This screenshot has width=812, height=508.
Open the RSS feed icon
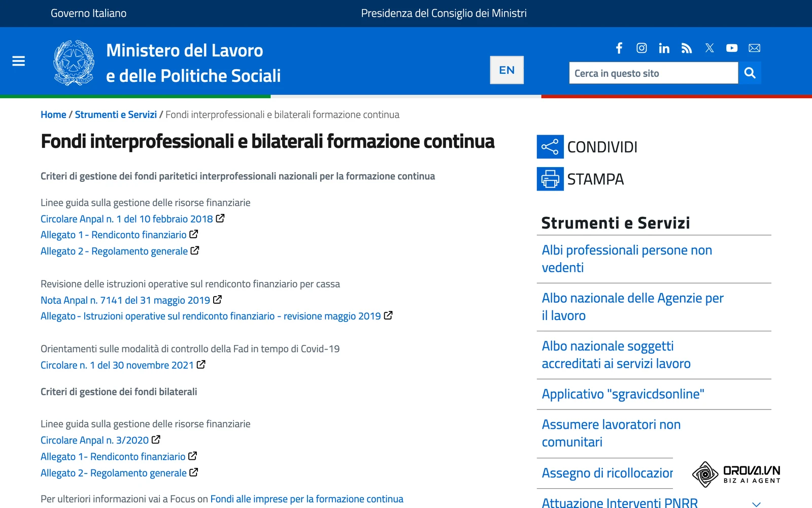pos(687,48)
